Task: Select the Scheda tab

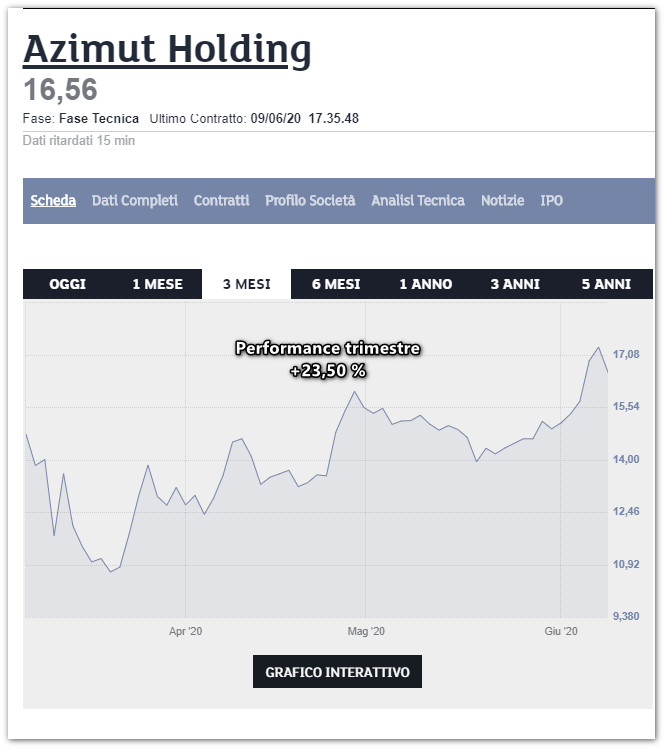Action: (53, 200)
